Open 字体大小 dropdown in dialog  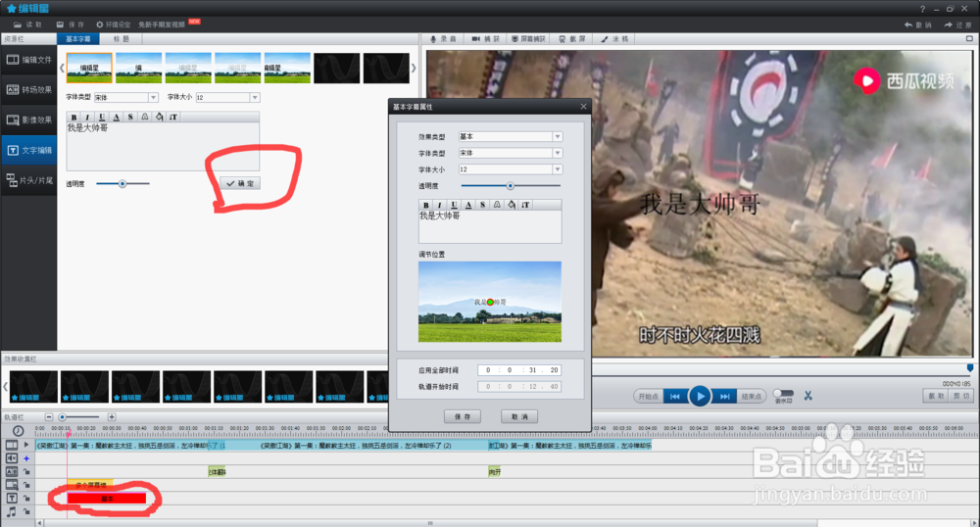557,169
